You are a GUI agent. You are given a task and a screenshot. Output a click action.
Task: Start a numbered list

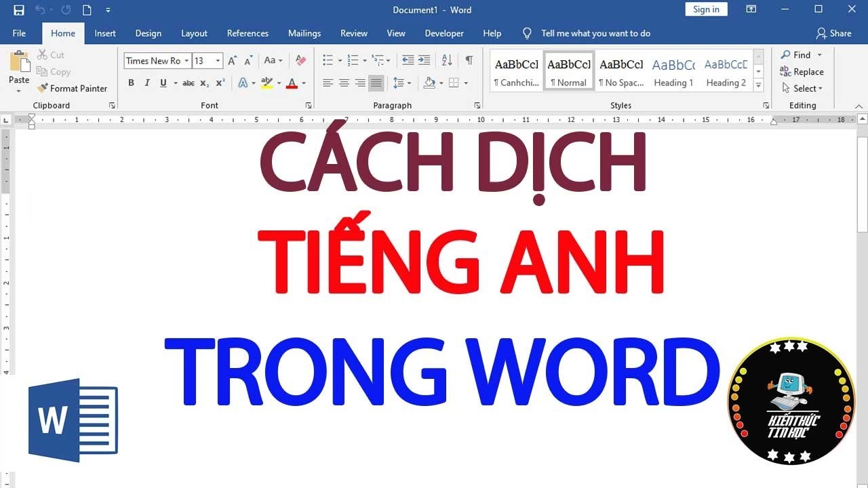(x=352, y=60)
